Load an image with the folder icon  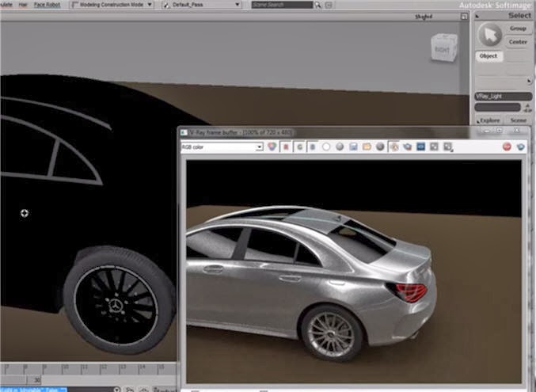coord(367,147)
